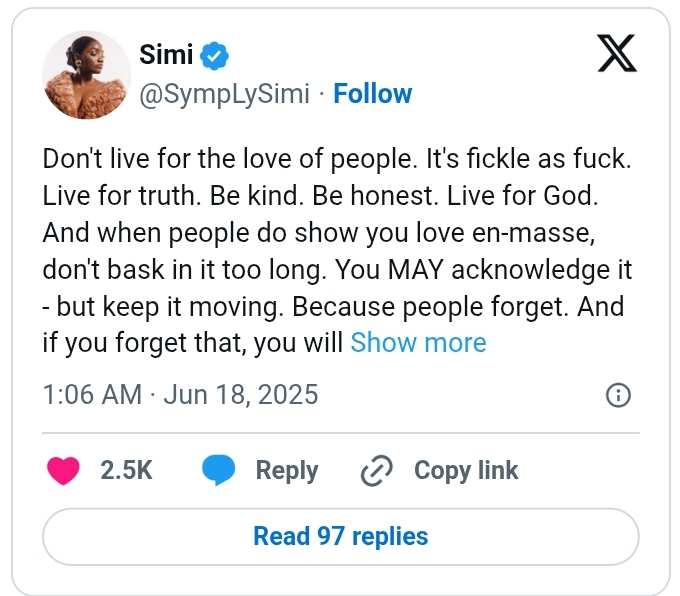Click the blue speech bubble reply icon

(x=219, y=470)
